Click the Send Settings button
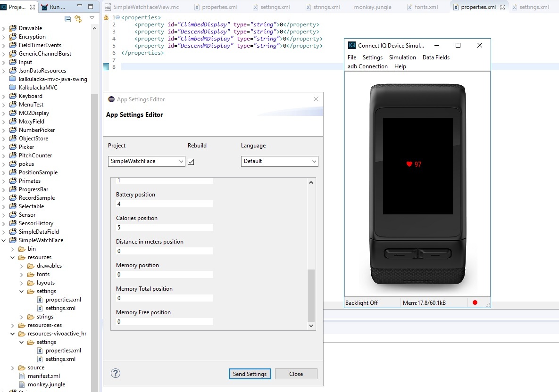 tap(250, 374)
